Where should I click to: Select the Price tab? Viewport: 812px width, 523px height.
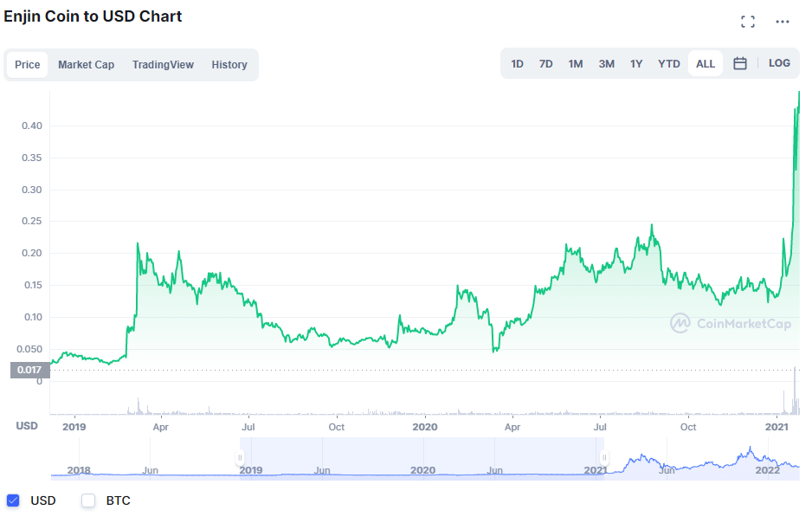click(x=27, y=64)
